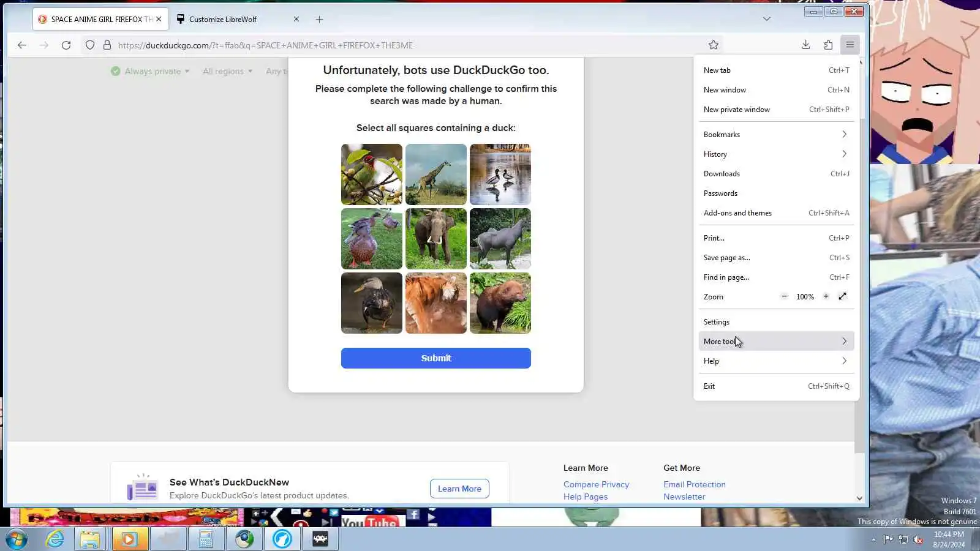Close the SPACE ANIME GIRL FIREFOX tab
This screenshot has height=551, width=980.
[159, 19]
